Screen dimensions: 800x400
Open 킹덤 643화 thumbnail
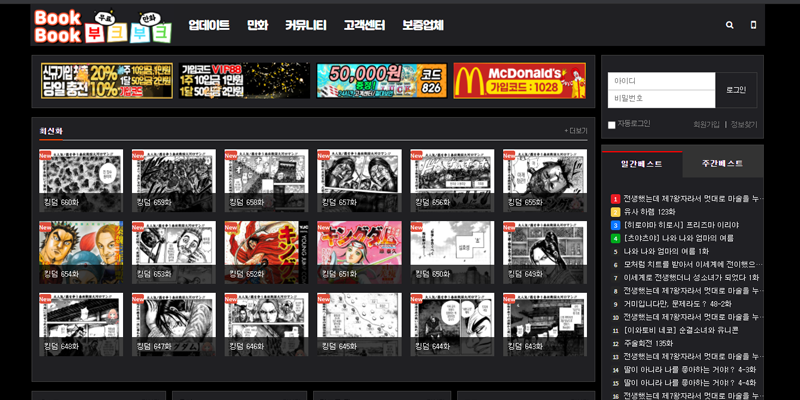click(x=545, y=324)
